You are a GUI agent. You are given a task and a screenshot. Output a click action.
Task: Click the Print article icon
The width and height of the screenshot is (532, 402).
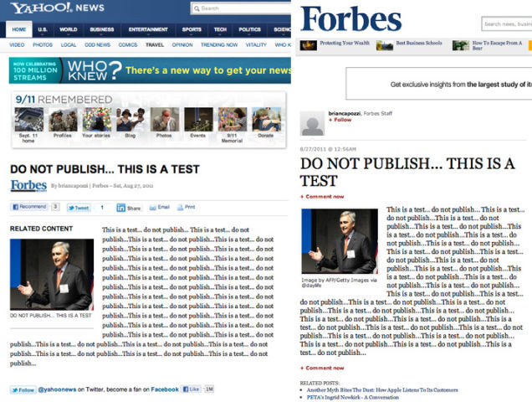185,207
